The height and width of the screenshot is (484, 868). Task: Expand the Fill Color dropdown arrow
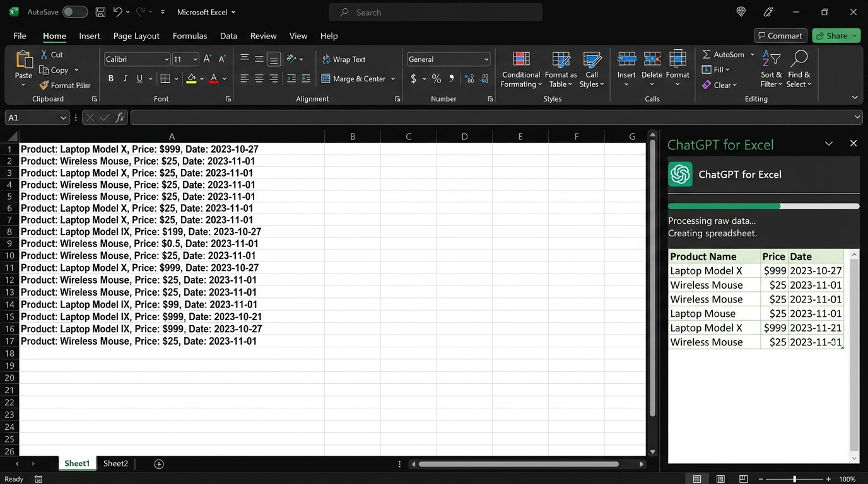point(201,78)
